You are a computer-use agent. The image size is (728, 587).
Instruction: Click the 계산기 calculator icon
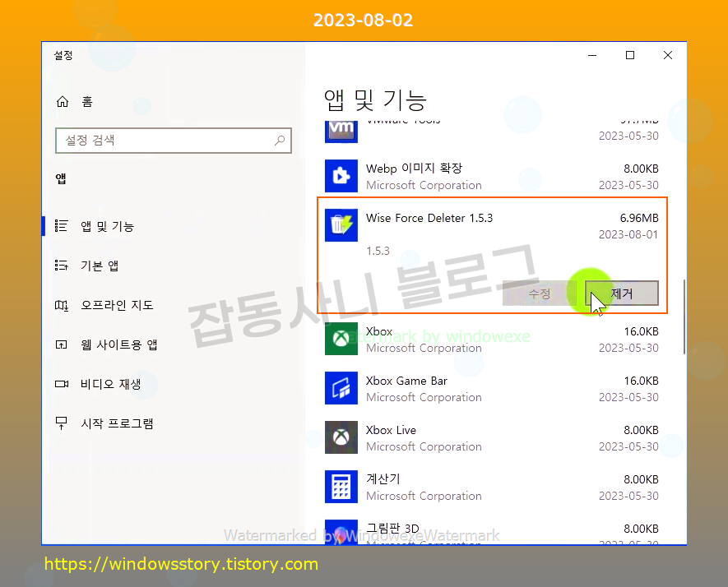[341, 487]
